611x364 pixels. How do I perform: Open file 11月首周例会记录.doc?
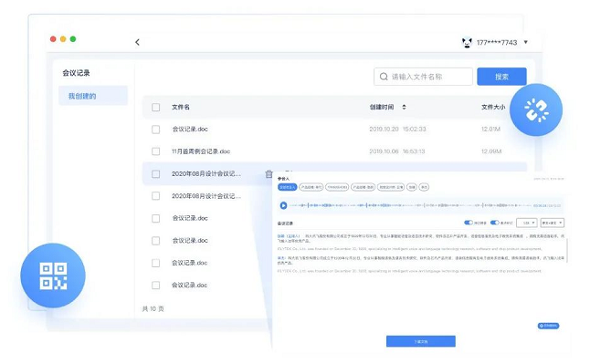pyautogui.click(x=201, y=151)
